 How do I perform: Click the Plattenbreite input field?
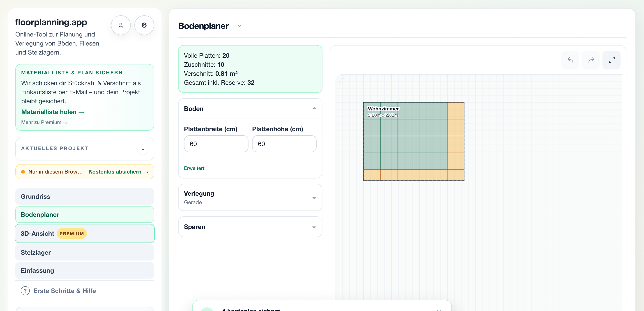pos(216,144)
